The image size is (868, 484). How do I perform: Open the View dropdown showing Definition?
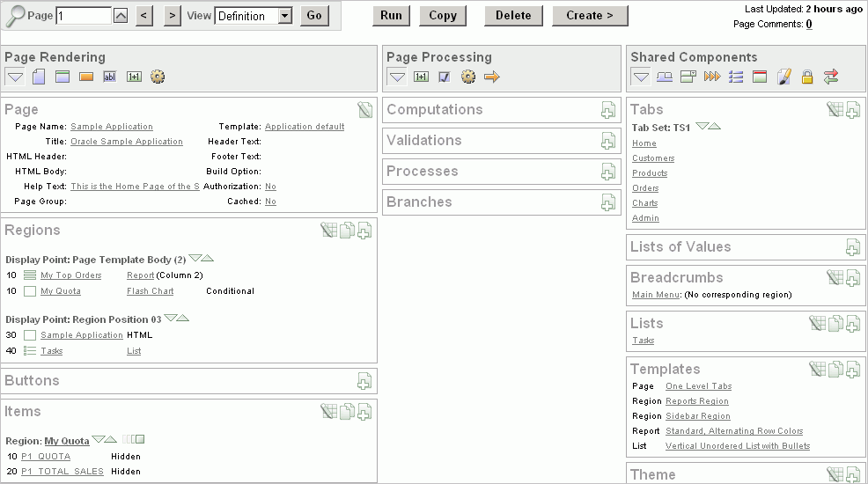tap(254, 16)
